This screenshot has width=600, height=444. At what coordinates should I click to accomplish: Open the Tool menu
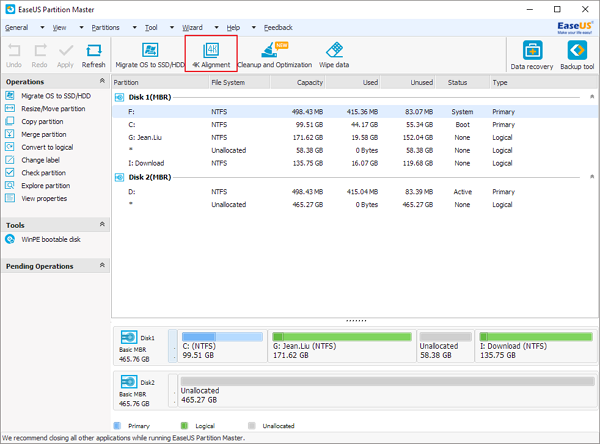point(151,28)
